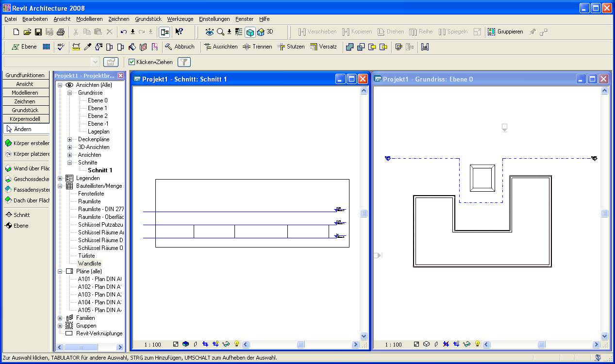Click hide/isolate glasses icon in Ebene 0 view bar

pyautogui.click(x=467, y=344)
